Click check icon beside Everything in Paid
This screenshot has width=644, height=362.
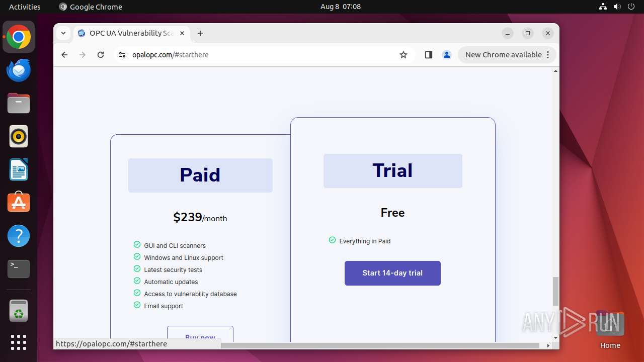click(x=332, y=240)
